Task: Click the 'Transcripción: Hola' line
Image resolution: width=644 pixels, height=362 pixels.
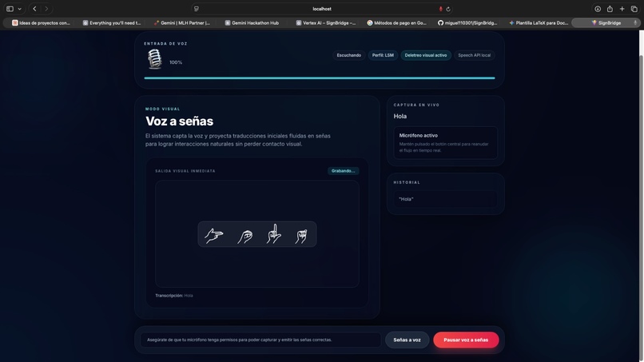Action: click(174, 296)
